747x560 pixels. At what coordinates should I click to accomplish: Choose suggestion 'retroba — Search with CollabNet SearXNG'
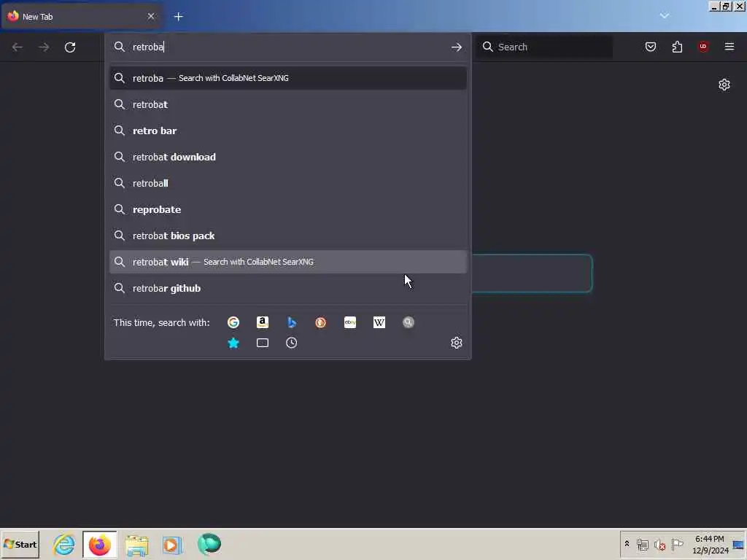pos(287,78)
